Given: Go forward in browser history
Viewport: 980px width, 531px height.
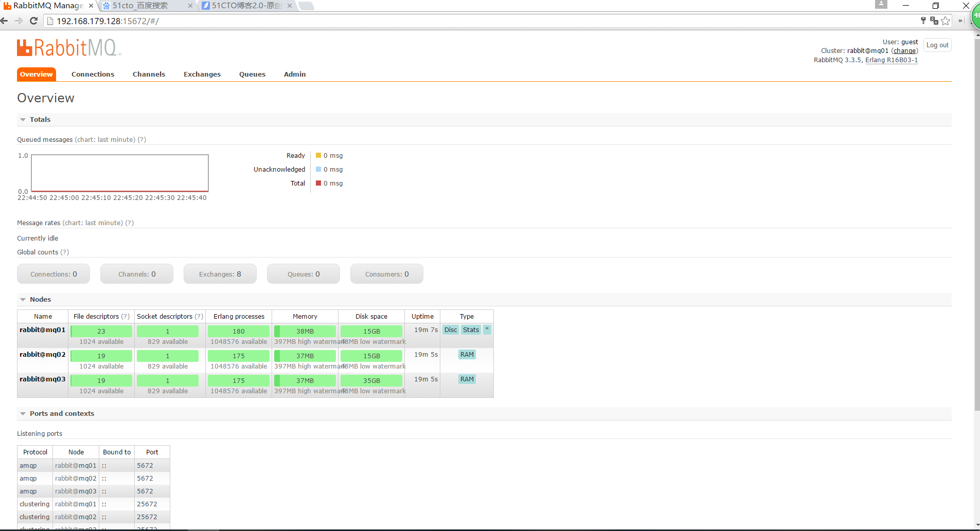Looking at the screenshot, I should click(19, 21).
